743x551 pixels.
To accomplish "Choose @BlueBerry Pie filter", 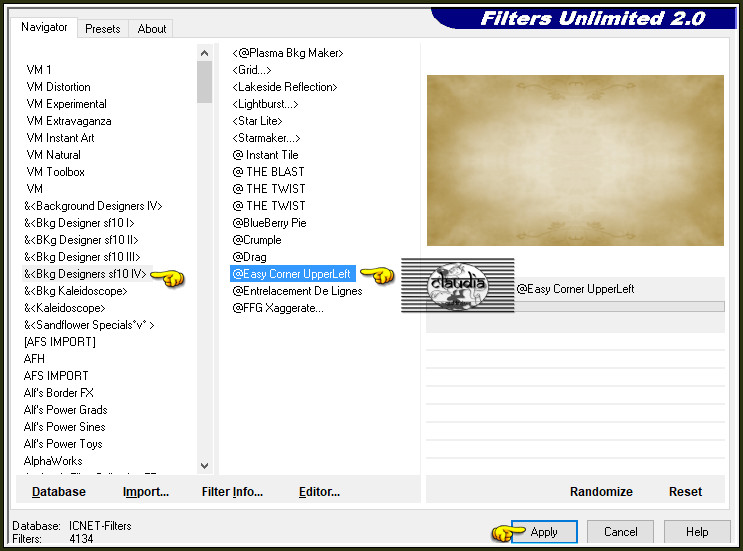I will pyautogui.click(x=269, y=223).
